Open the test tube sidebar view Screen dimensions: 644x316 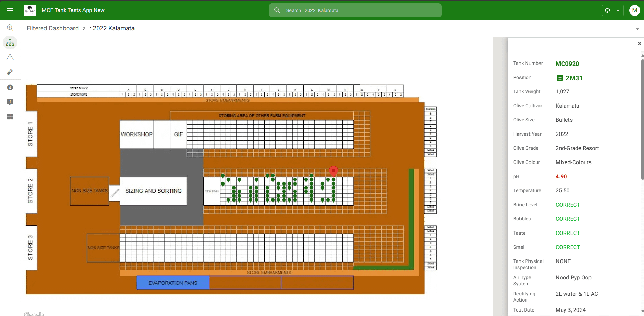pyautogui.click(x=10, y=72)
